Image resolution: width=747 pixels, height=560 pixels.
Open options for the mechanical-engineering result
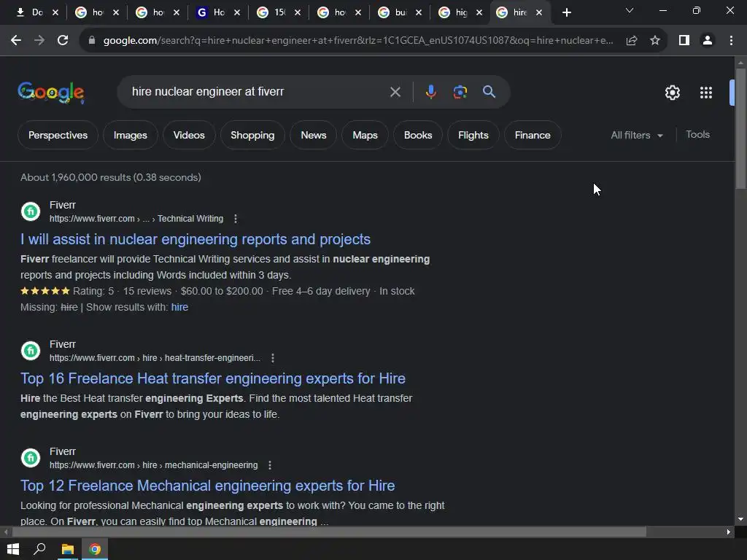click(270, 465)
